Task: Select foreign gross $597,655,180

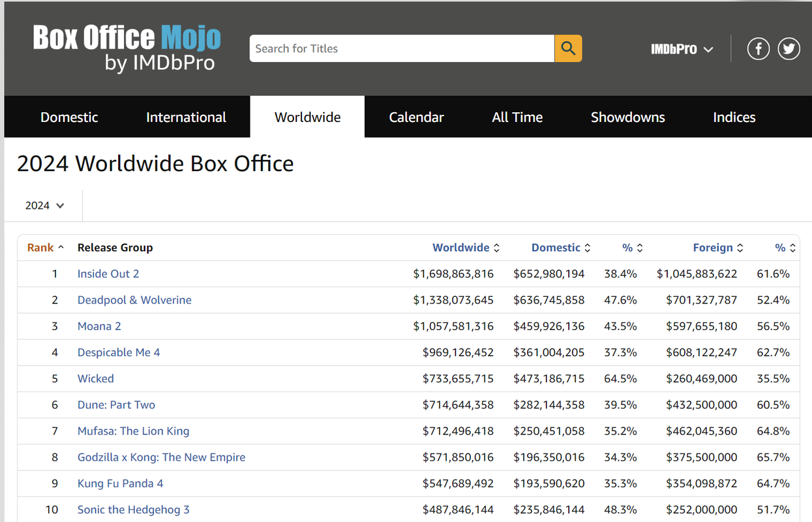Action: [x=702, y=326]
